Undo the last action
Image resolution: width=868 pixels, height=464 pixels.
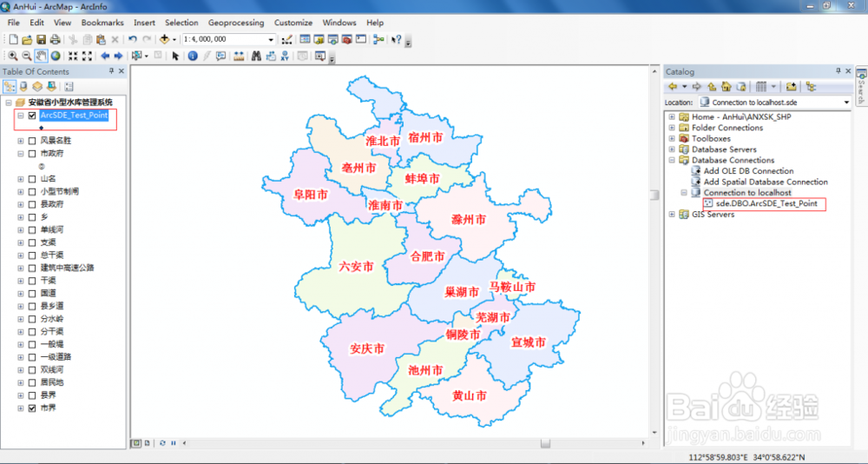click(133, 39)
